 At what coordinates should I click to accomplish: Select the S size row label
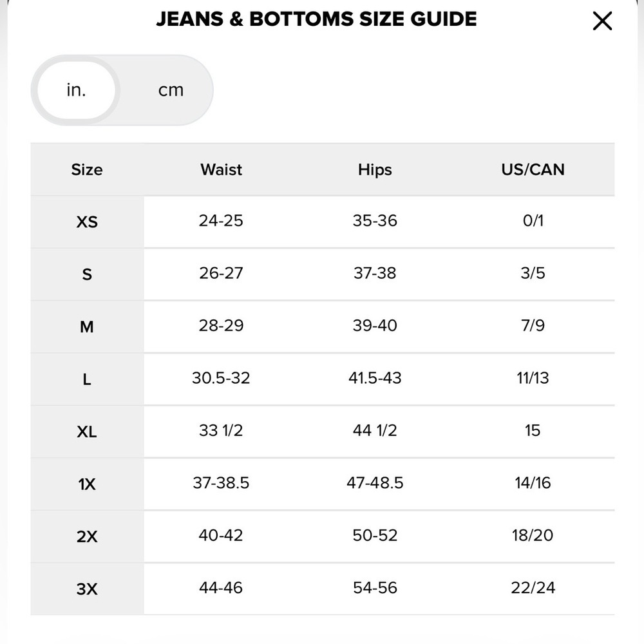tap(87, 274)
